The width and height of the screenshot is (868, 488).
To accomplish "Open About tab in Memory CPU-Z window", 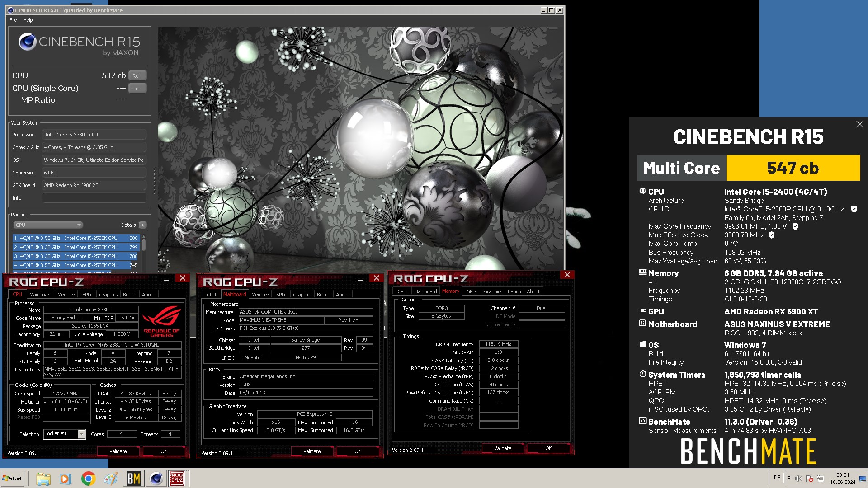I will pos(533,291).
